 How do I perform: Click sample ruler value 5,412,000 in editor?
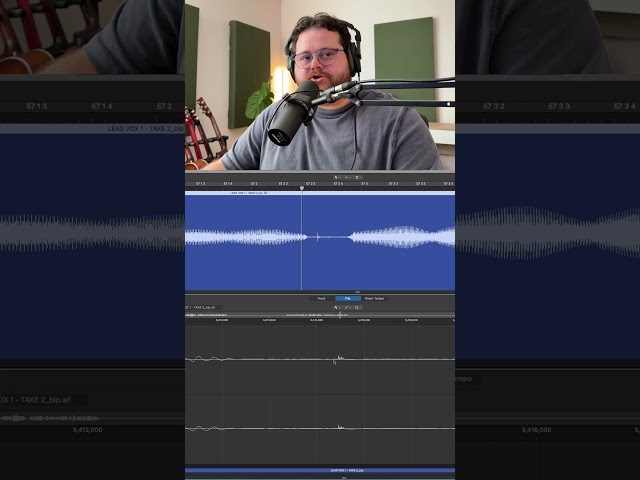222,320
